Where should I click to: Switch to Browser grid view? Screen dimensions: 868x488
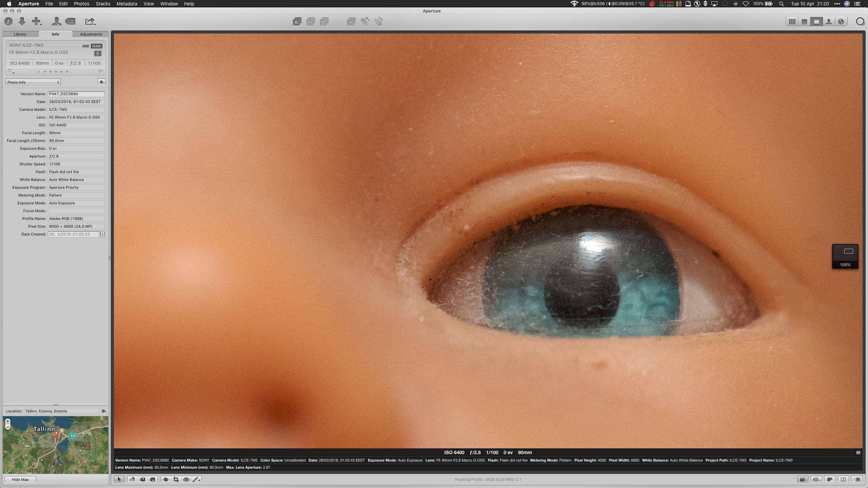coord(792,22)
